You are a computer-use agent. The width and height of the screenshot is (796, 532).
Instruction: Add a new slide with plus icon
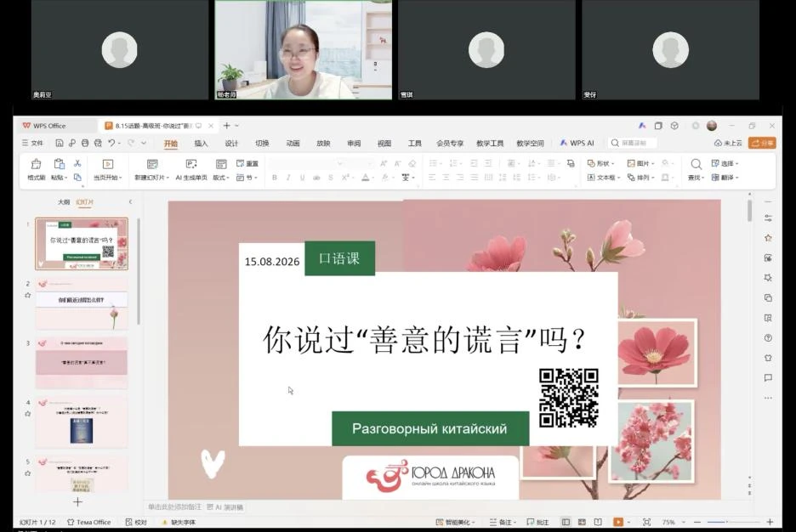click(77, 502)
